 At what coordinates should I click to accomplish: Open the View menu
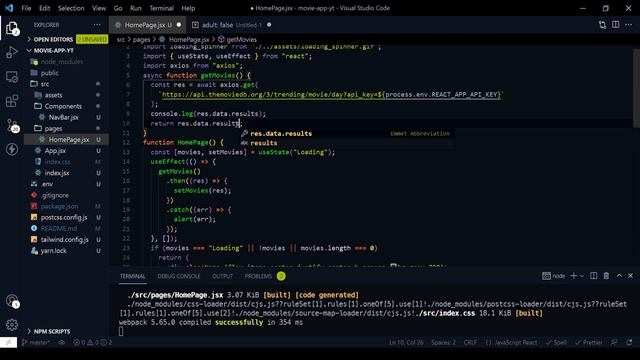click(x=99, y=8)
